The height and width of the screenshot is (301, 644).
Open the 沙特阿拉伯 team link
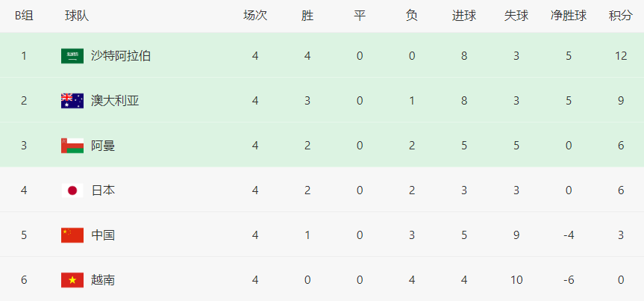point(121,56)
